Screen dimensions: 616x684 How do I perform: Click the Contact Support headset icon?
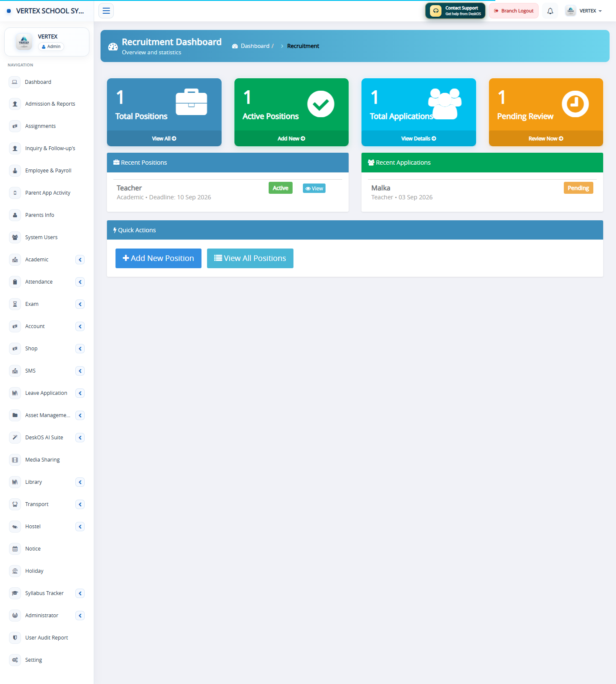(x=435, y=11)
